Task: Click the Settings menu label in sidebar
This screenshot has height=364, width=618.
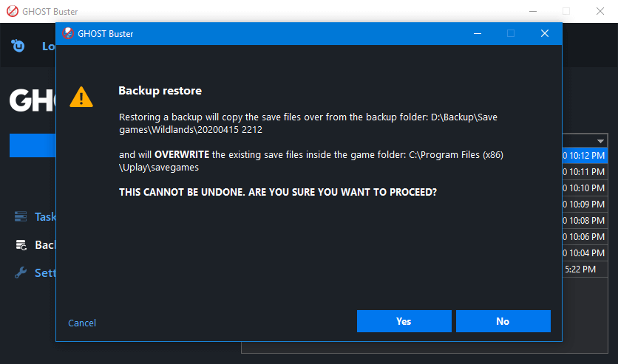Action: tap(45, 272)
